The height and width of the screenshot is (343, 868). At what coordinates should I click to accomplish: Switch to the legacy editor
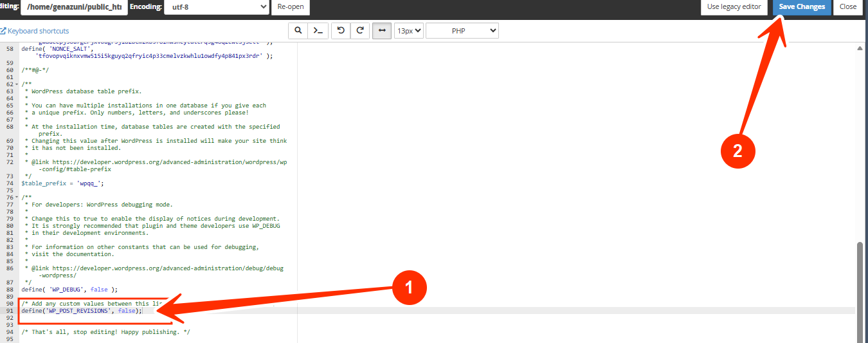[734, 6]
